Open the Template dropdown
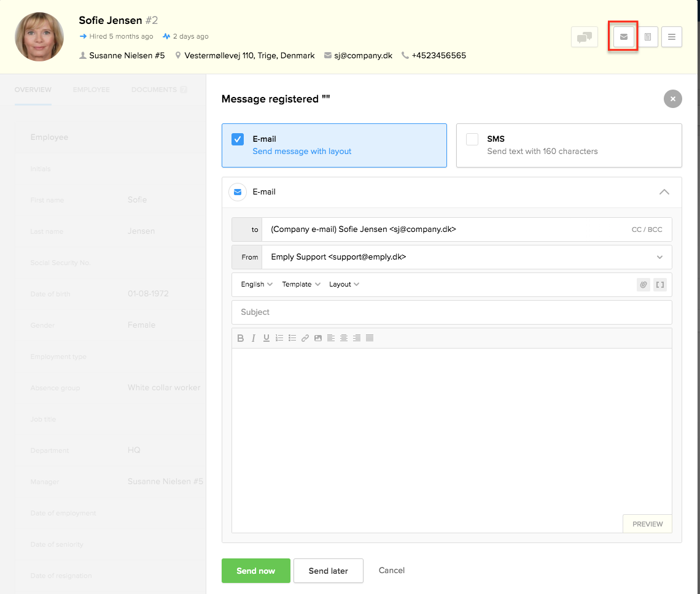Viewport: 700px width, 594px height. (301, 284)
